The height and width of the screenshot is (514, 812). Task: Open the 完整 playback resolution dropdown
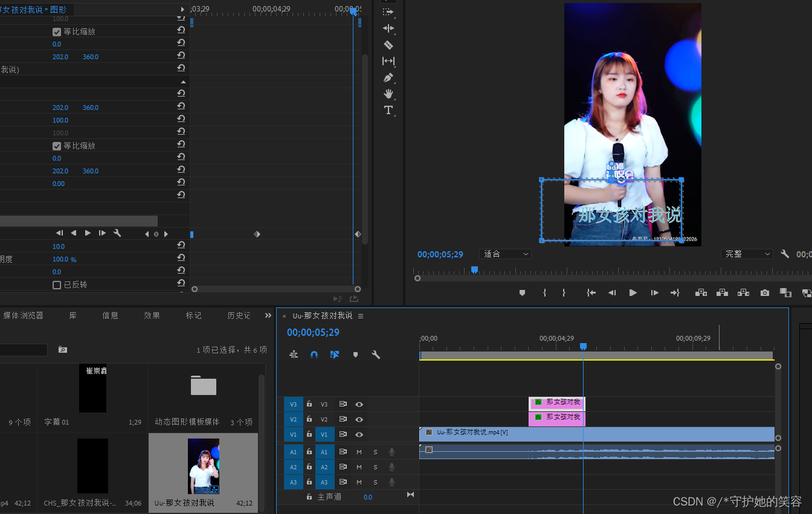click(x=747, y=254)
